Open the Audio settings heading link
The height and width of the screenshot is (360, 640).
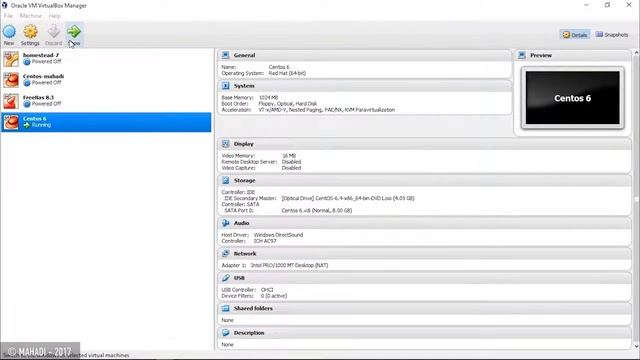tap(242, 223)
